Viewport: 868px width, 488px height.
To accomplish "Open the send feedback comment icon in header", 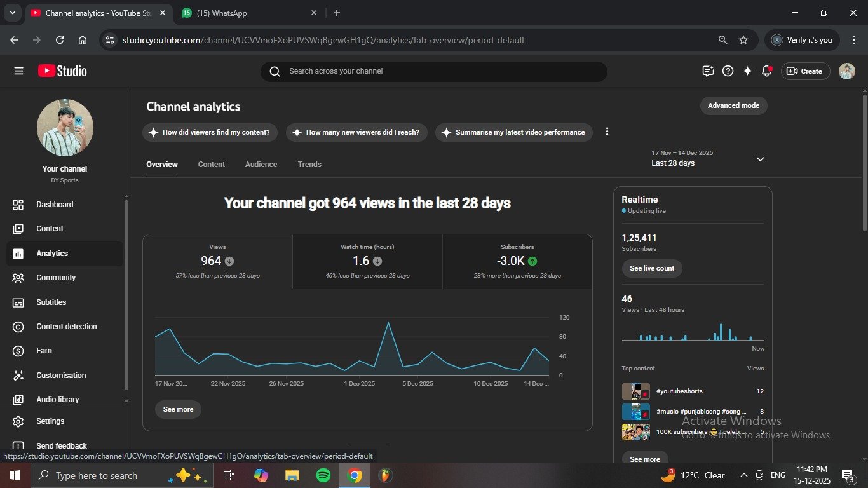I will pyautogui.click(x=709, y=71).
